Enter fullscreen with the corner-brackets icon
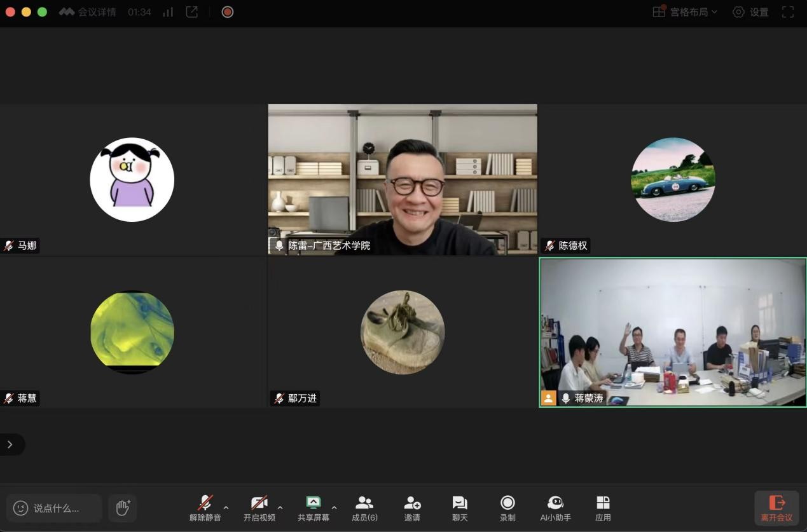The image size is (807, 532). [x=788, y=12]
